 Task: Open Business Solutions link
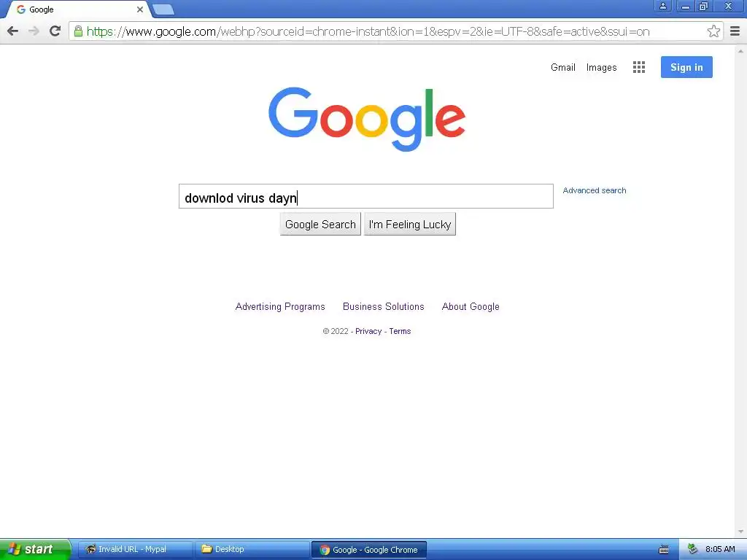tap(384, 307)
